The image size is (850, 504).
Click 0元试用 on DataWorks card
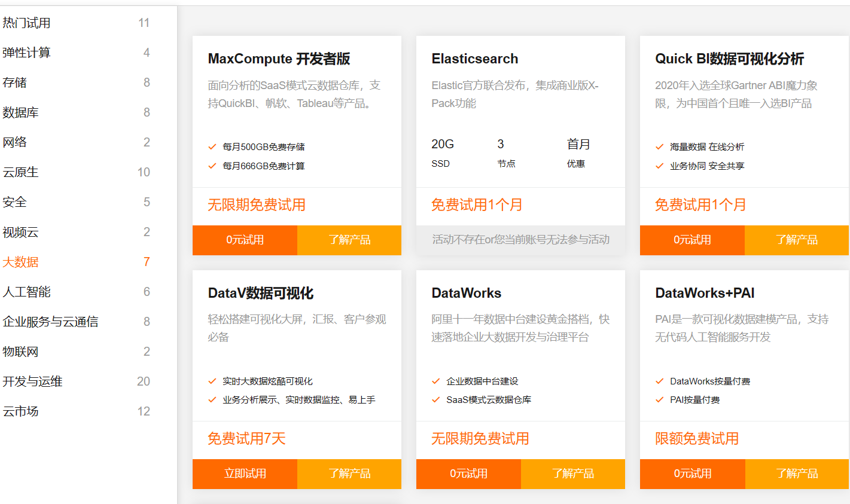click(468, 474)
